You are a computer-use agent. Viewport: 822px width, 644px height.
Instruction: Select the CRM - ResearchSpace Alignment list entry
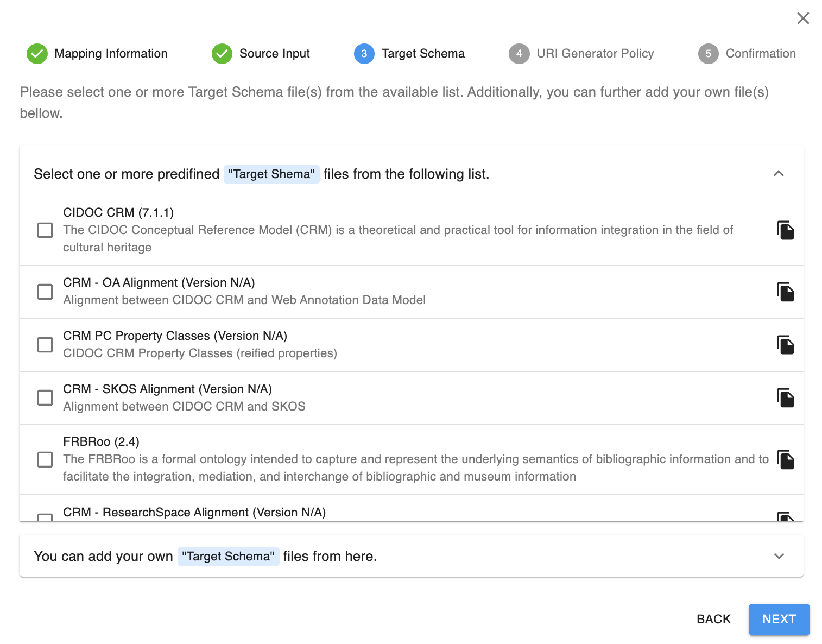click(x=194, y=513)
